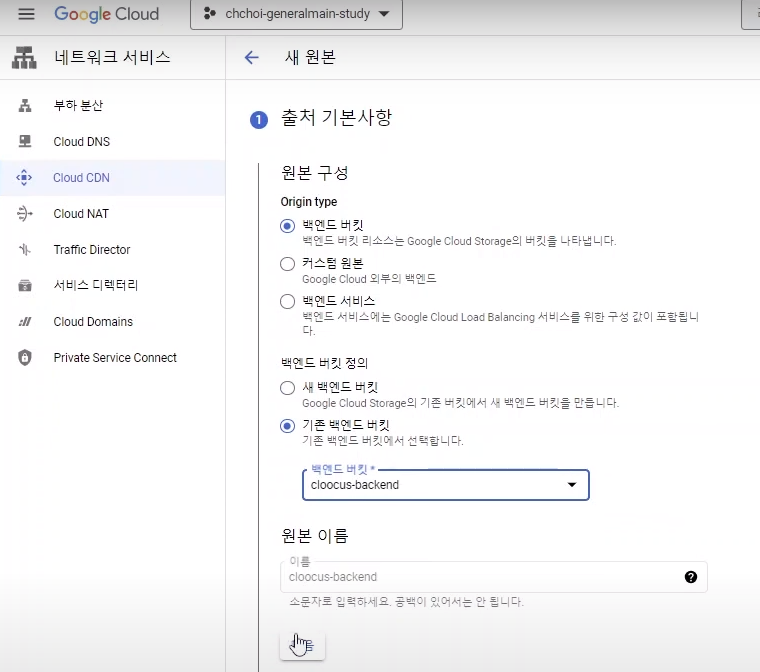Click the Traffic Director sidebar icon
Screen dimensions: 760x672
click(25, 250)
